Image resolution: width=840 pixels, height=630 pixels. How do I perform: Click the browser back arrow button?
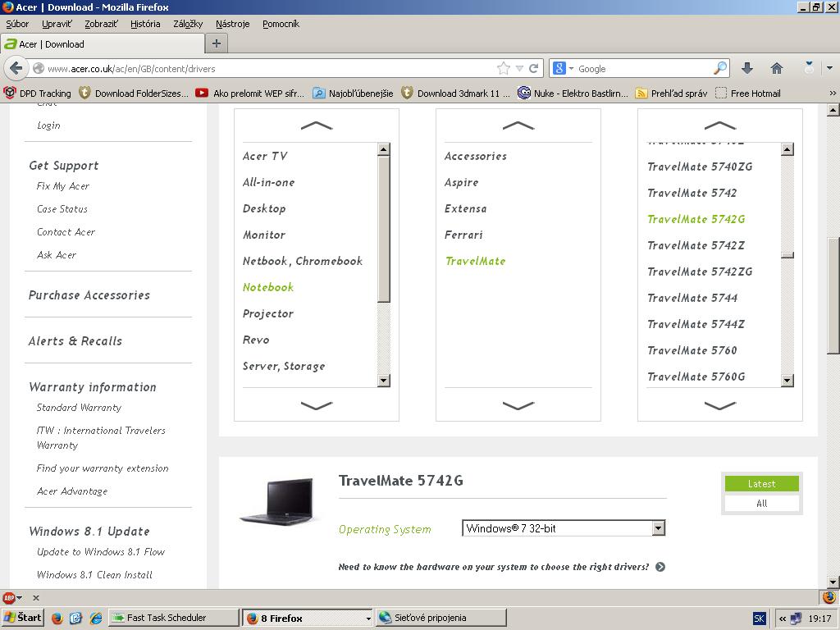point(16,69)
